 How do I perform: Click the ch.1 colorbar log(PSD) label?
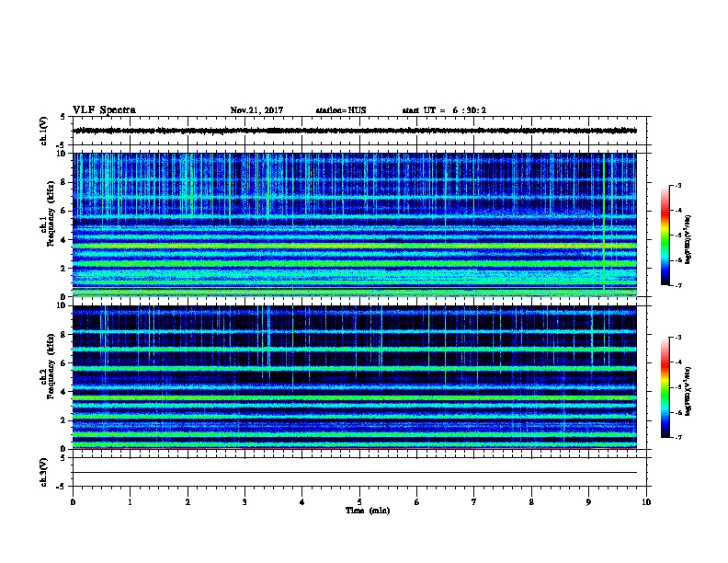point(688,240)
